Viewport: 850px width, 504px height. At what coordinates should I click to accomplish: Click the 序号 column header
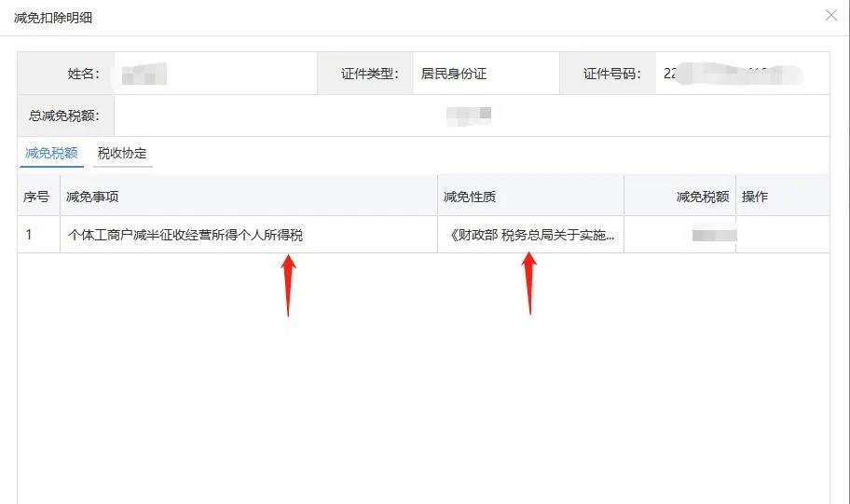[x=36, y=197]
